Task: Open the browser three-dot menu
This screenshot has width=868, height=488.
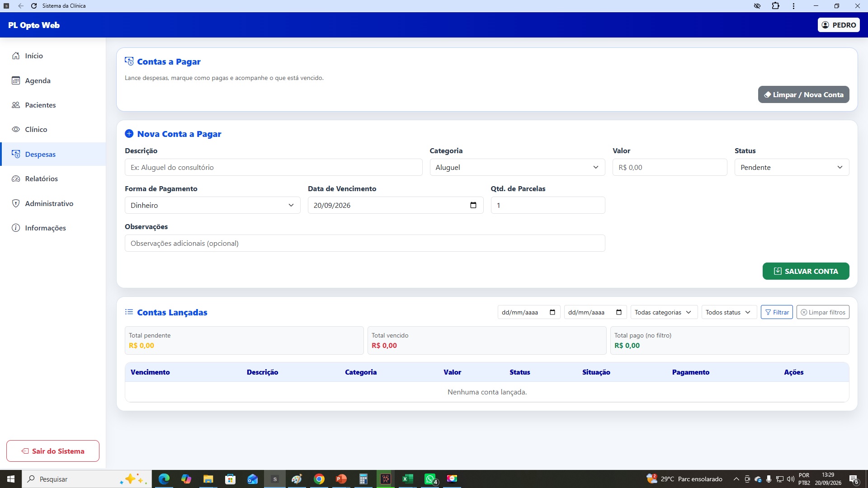Action: click(x=793, y=6)
